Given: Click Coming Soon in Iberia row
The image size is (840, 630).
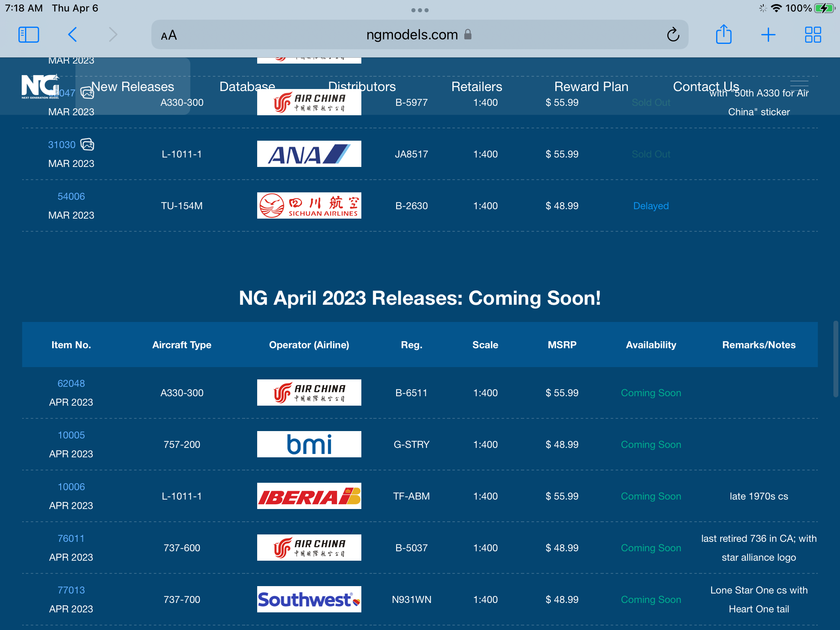Looking at the screenshot, I should click(651, 496).
